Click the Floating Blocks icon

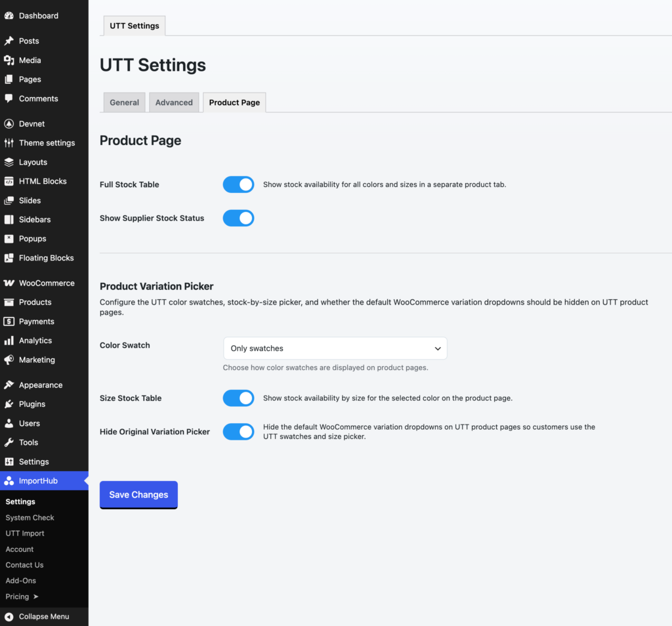(x=9, y=258)
